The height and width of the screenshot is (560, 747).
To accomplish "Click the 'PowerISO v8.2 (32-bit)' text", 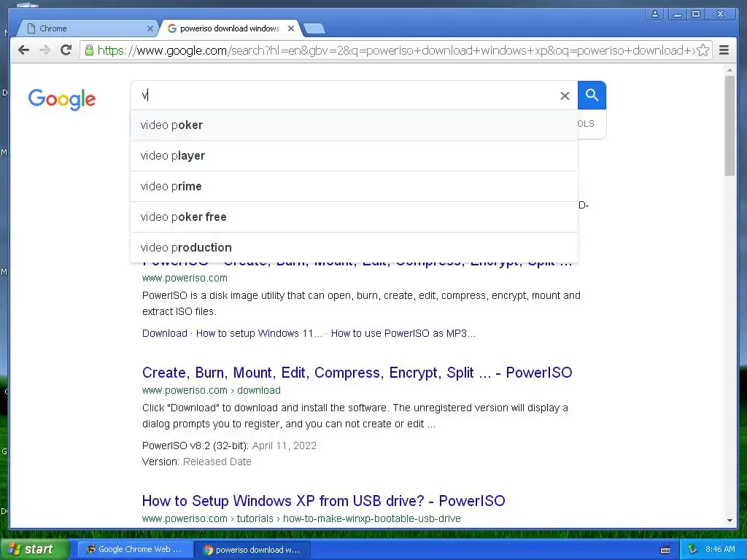I will coord(196,446).
